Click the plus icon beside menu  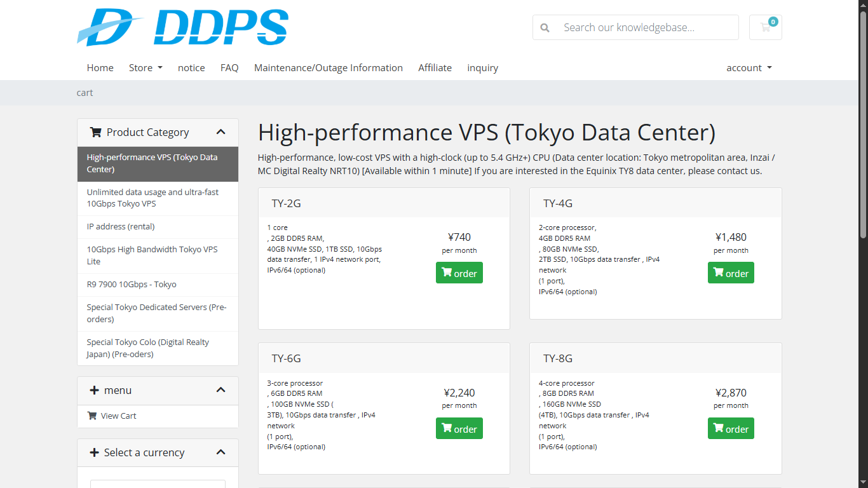(95, 390)
